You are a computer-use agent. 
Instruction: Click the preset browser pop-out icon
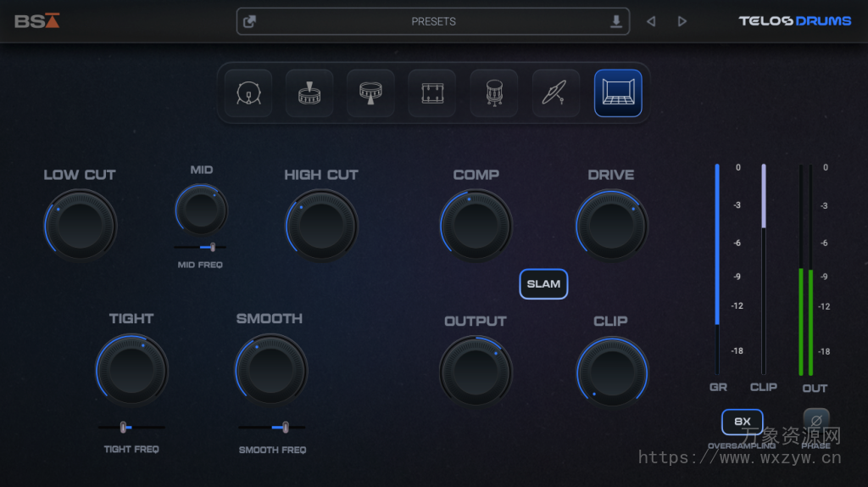click(250, 21)
